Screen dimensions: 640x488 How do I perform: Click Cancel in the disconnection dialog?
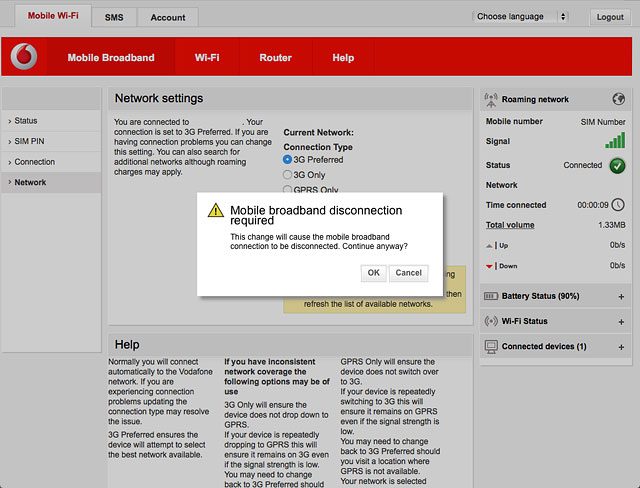pyautogui.click(x=409, y=273)
